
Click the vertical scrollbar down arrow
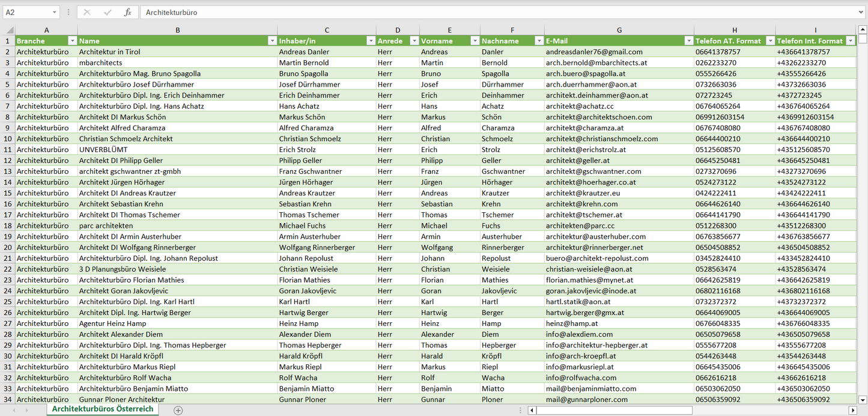863,399
